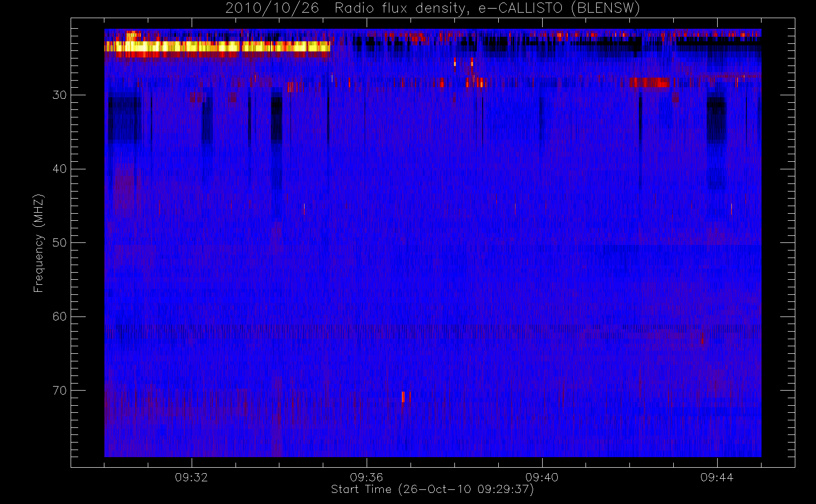Click the 30 MHz frequency tick label
The width and height of the screenshot is (816, 504).
pos(60,95)
